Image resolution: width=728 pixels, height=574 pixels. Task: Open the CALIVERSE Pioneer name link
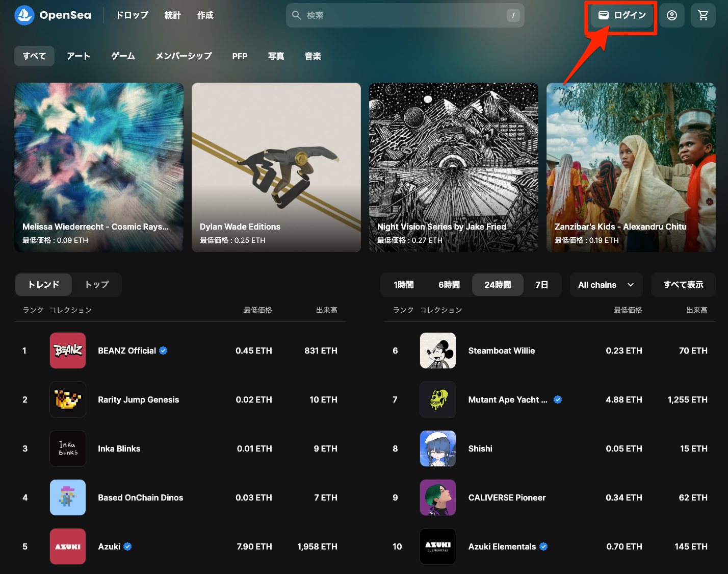[x=507, y=497]
